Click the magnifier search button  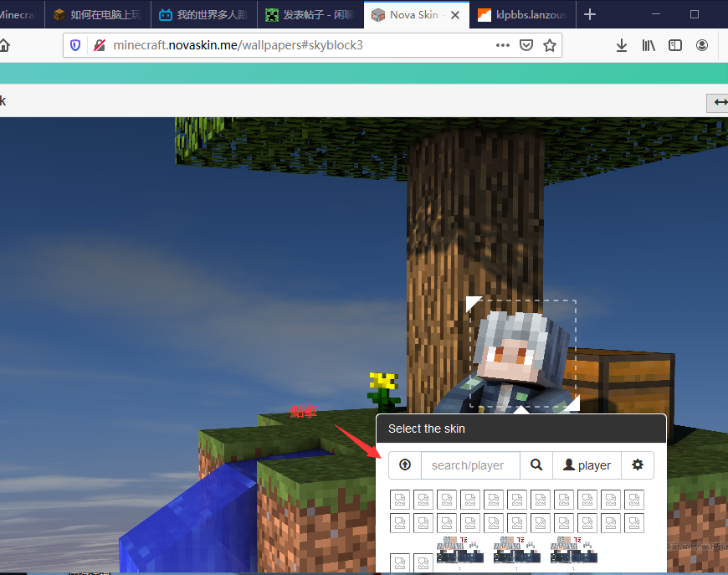coord(536,465)
